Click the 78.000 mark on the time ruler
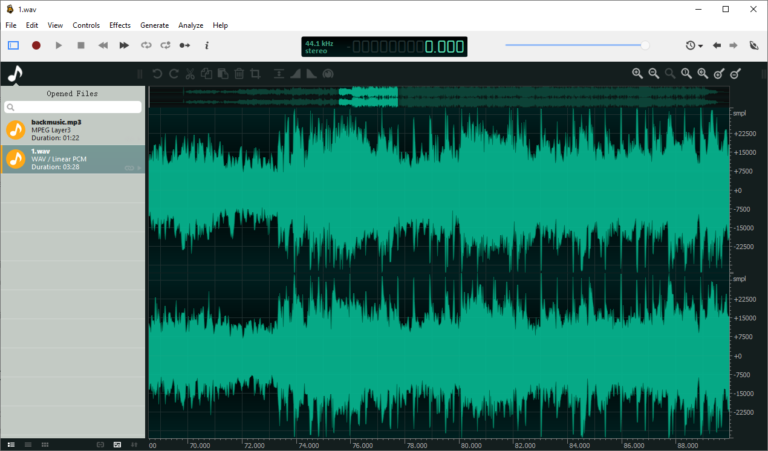Image resolution: width=768 pixels, height=451 pixels. 417,446
